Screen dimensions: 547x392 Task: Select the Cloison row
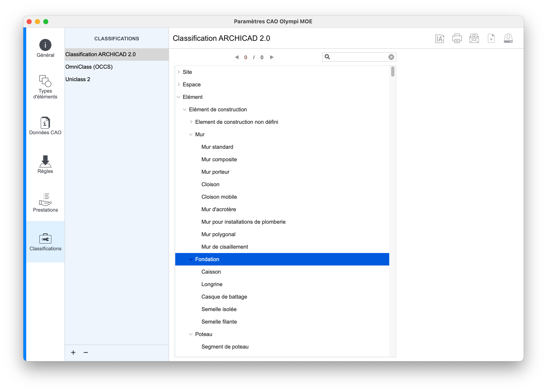282,184
